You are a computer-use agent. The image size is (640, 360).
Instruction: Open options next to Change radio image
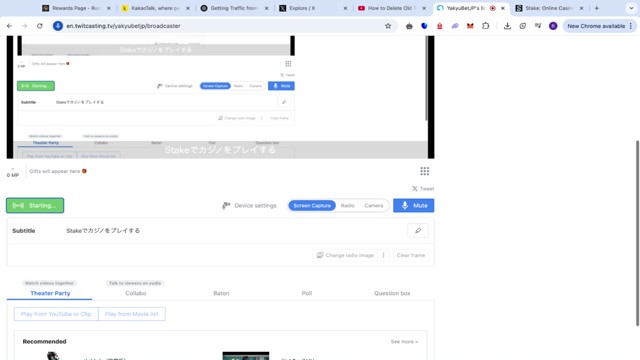(383, 255)
